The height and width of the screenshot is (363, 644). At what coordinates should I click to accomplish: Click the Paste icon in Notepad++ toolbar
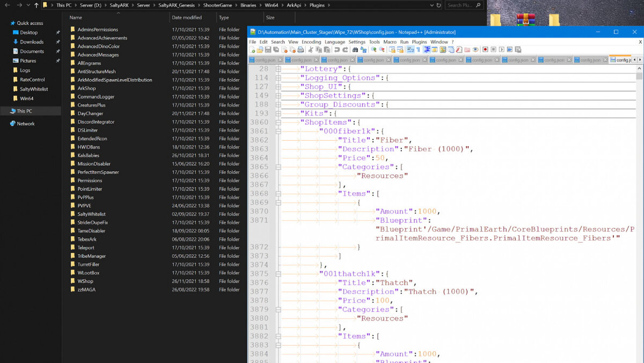(x=327, y=49)
